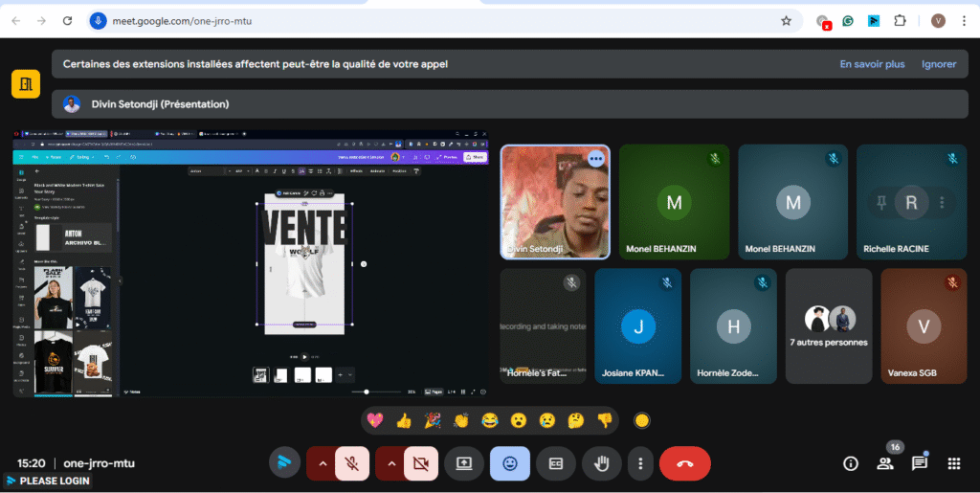Share your screen with Present now
980x493 pixels.
coord(464,463)
